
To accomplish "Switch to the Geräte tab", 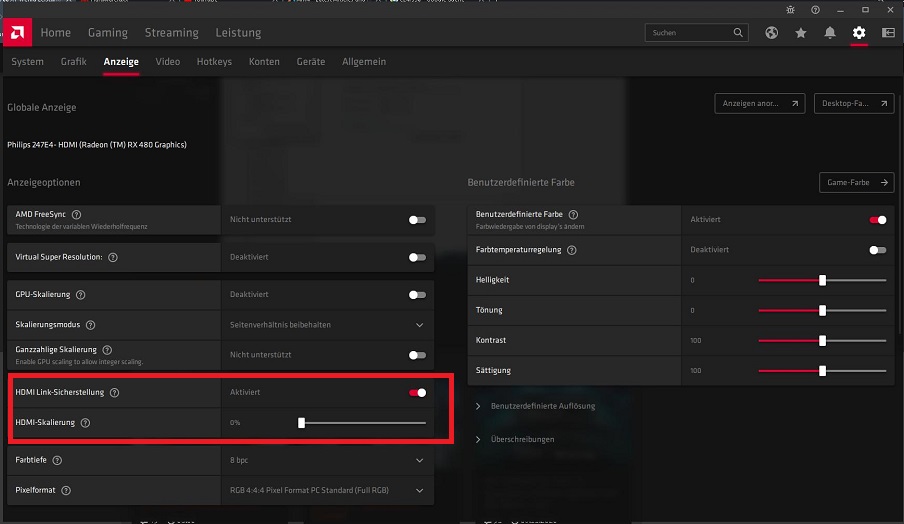I will pos(311,62).
